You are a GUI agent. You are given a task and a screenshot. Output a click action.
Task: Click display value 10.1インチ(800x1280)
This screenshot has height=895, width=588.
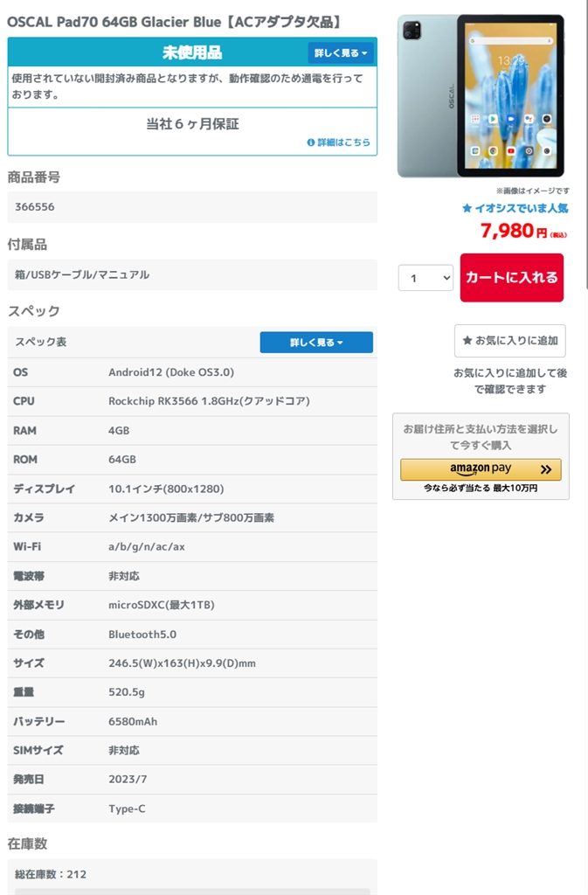click(x=166, y=489)
